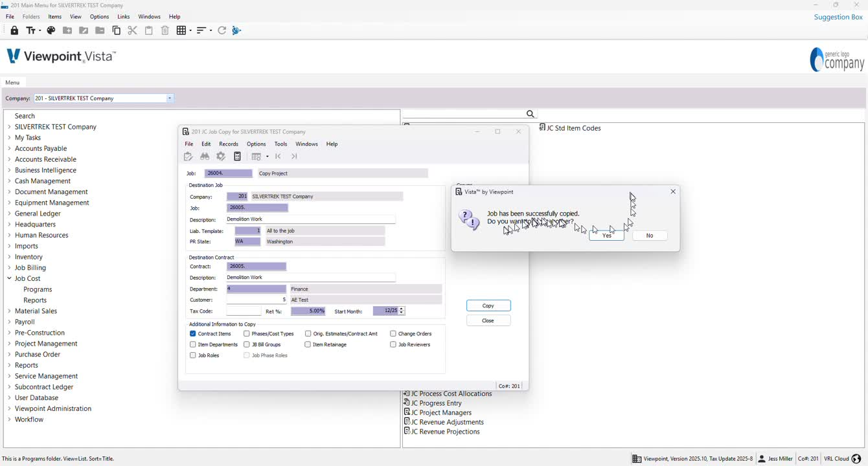Click the Copy button

(x=488, y=305)
